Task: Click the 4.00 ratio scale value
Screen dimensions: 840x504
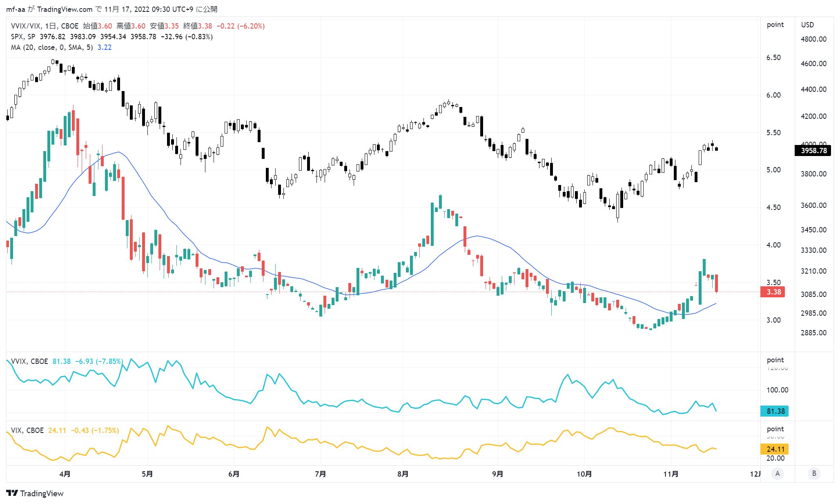Action: pyautogui.click(x=773, y=245)
